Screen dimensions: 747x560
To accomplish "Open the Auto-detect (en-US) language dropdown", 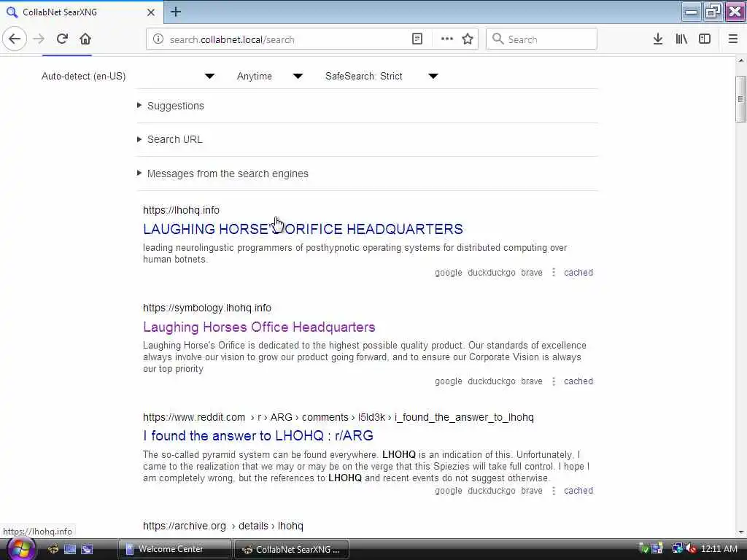I will click(x=128, y=76).
